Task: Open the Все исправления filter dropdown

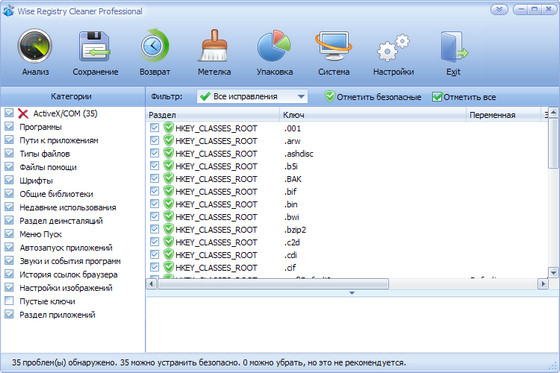Action: [252, 96]
